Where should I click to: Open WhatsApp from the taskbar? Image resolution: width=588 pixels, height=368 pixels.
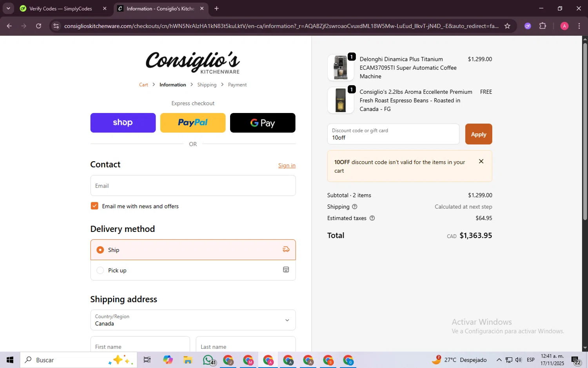pos(209,360)
